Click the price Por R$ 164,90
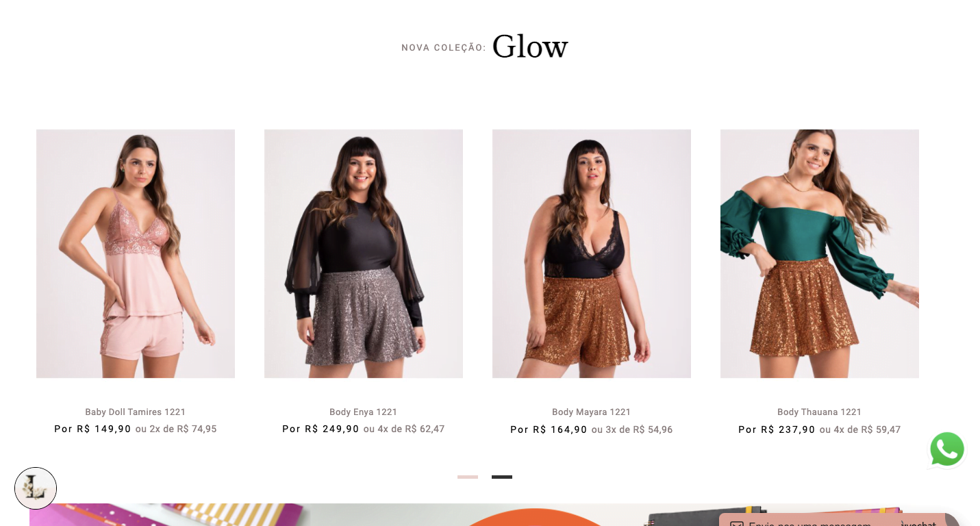 click(x=549, y=429)
